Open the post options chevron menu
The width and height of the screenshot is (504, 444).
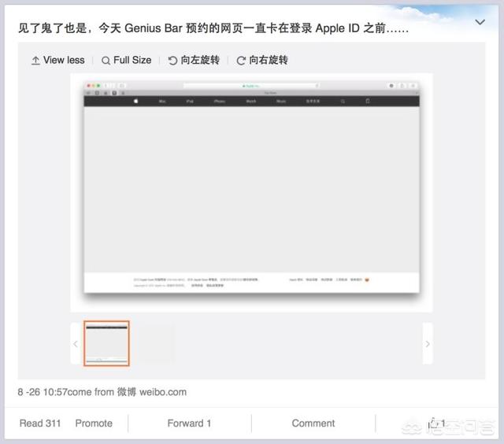(x=480, y=22)
